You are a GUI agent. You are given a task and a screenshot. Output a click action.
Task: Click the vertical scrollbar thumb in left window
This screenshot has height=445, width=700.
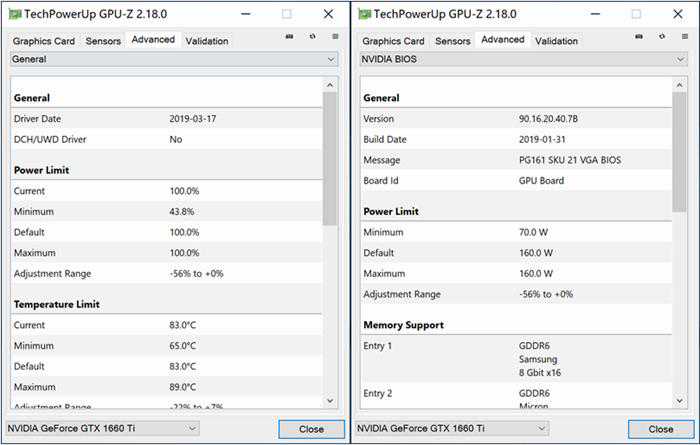point(330,160)
